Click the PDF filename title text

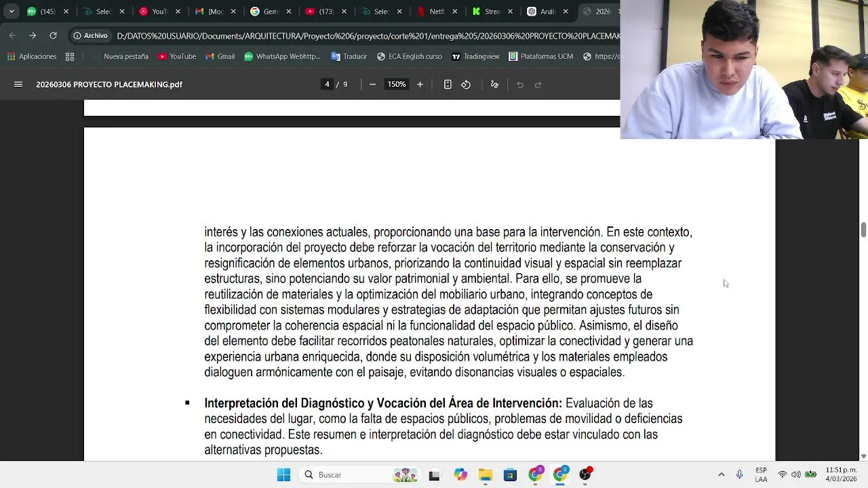tap(109, 85)
